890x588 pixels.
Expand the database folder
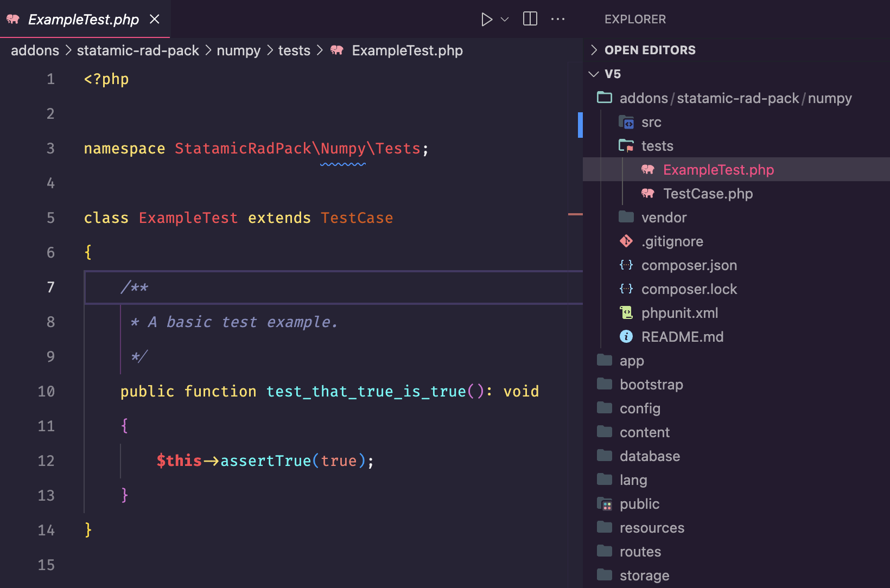click(736, 456)
